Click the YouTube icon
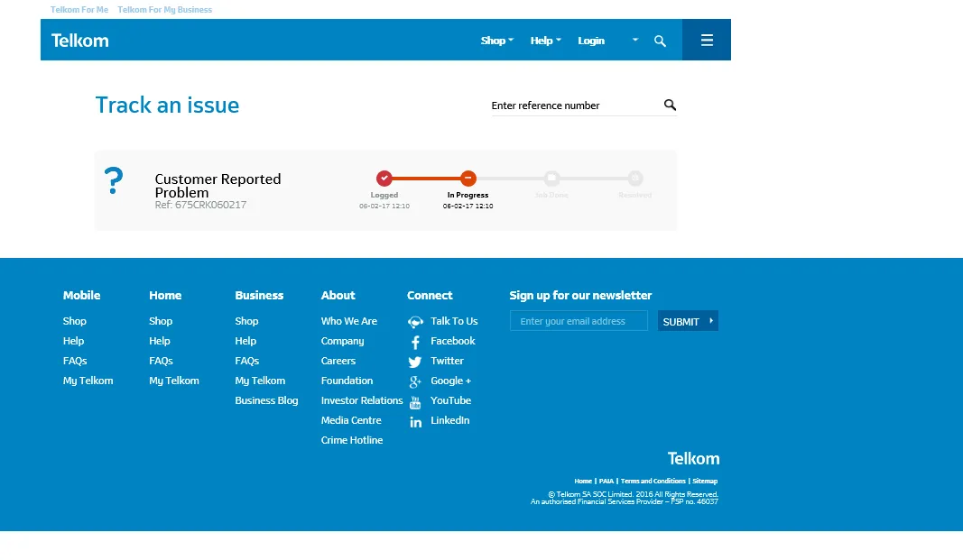Screen dimensions: 963x560 [415, 402]
